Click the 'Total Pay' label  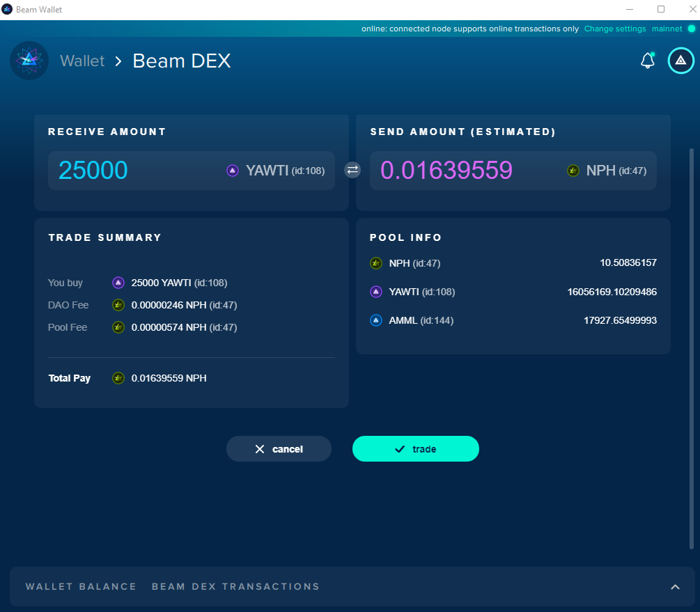pyautogui.click(x=69, y=378)
